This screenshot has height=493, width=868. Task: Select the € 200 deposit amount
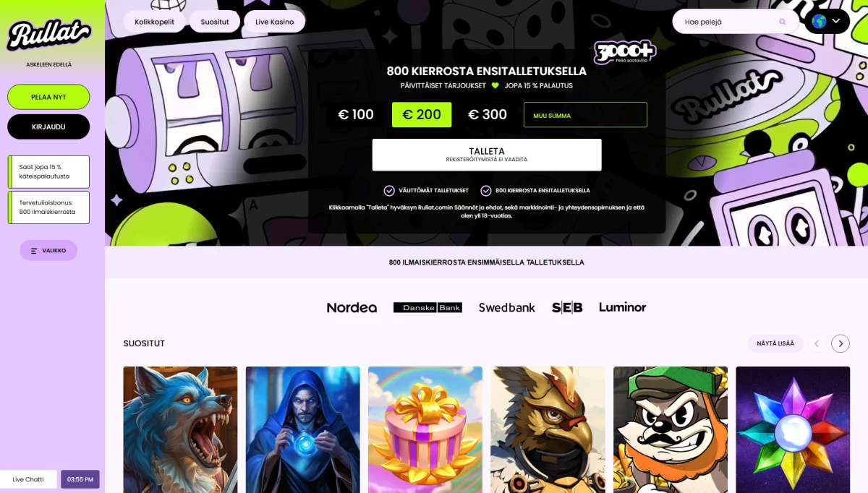pyautogui.click(x=422, y=114)
